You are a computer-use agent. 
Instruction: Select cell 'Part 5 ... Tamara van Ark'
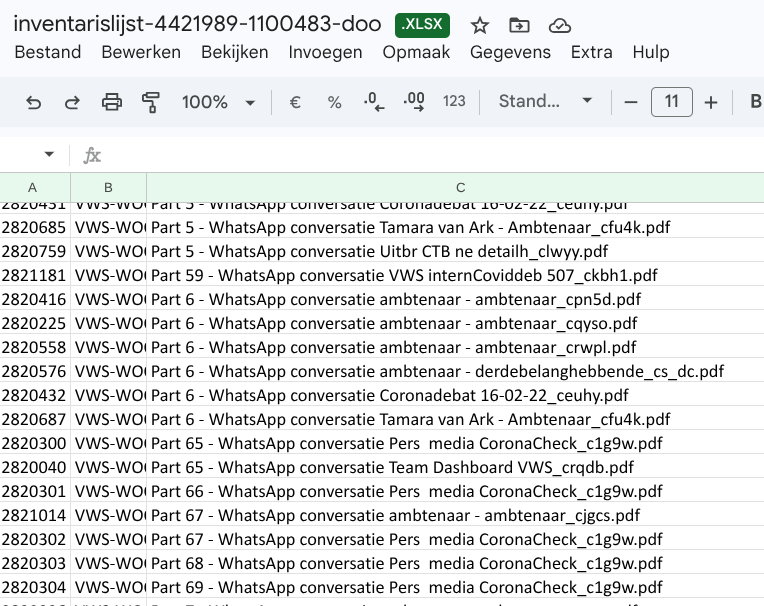[x=455, y=227]
